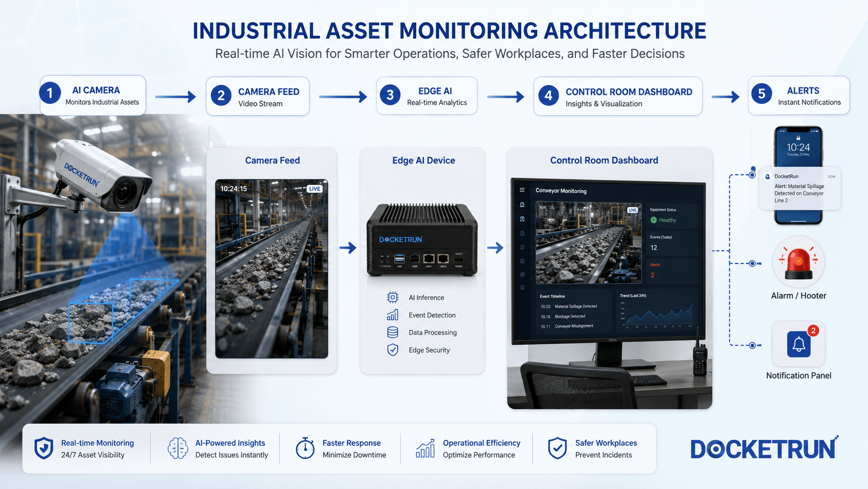Click the Event Detection bar chart icon
The height and width of the screenshot is (489, 868).
[392, 315]
